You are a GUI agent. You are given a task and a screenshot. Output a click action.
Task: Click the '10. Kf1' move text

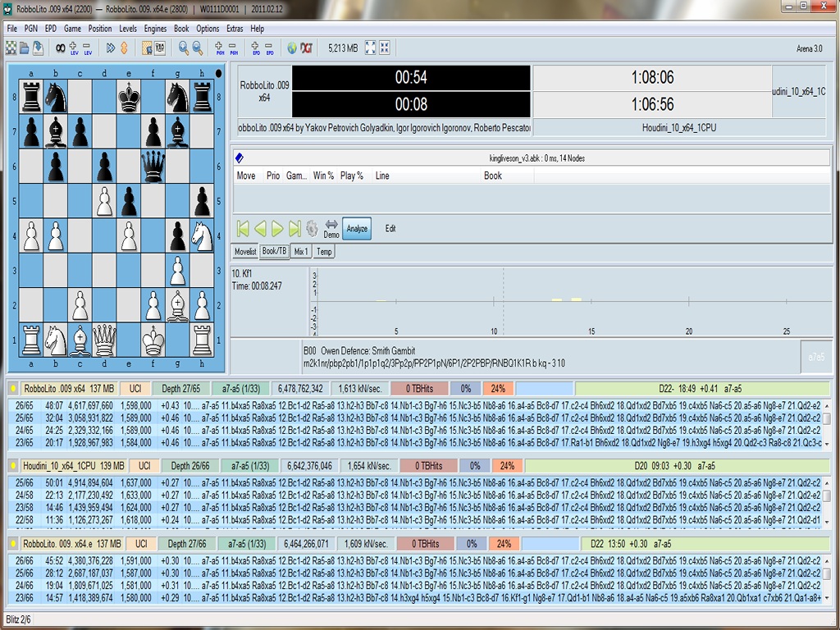pyautogui.click(x=242, y=274)
